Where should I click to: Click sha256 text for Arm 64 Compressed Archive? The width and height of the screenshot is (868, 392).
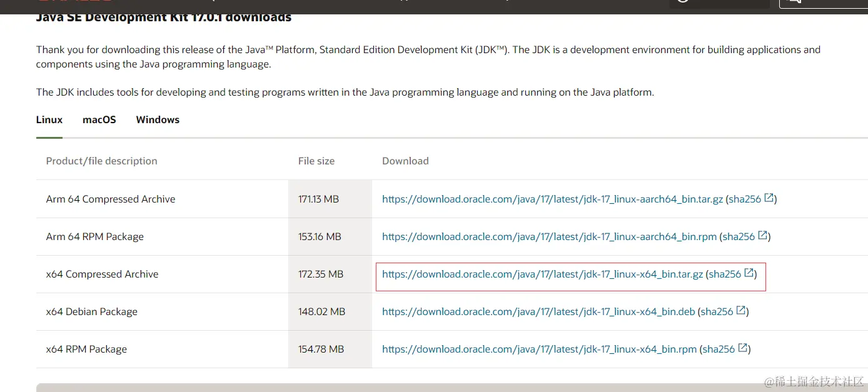(x=745, y=199)
